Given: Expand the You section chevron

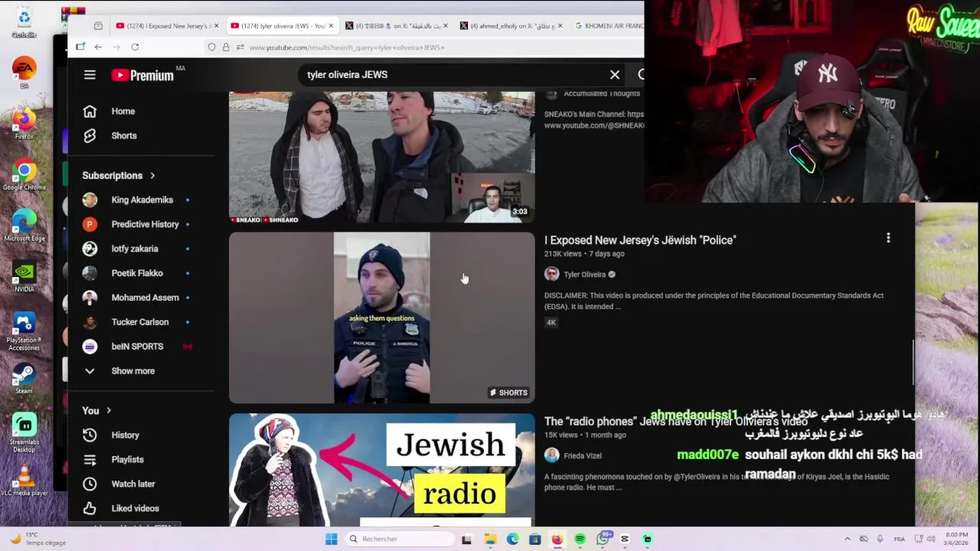Looking at the screenshot, I should (109, 410).
